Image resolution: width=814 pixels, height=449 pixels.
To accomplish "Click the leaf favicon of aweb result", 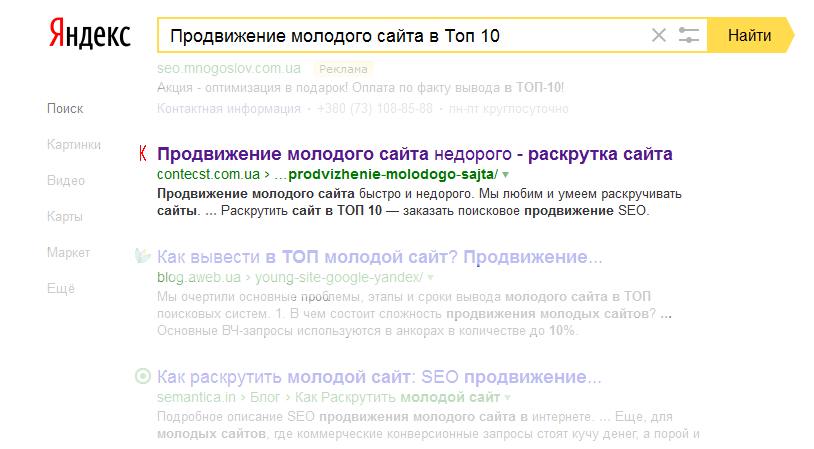I will [x=142, y=255].
